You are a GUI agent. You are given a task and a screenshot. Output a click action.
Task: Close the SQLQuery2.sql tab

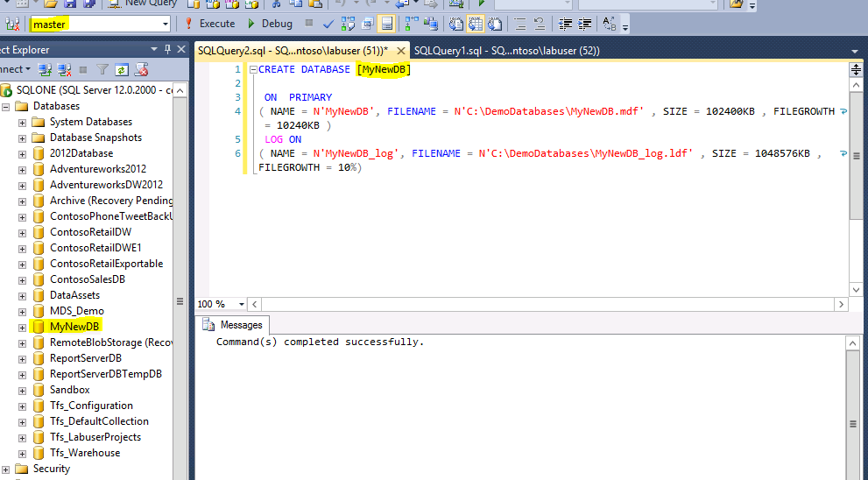(401, 51)
